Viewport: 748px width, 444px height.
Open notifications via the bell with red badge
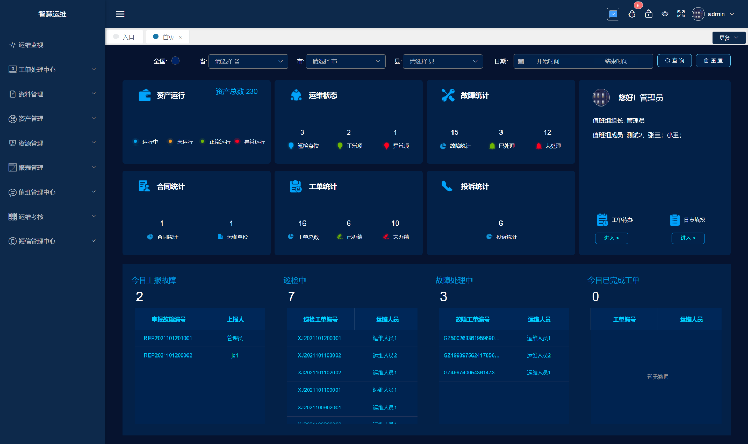point(631,14)
